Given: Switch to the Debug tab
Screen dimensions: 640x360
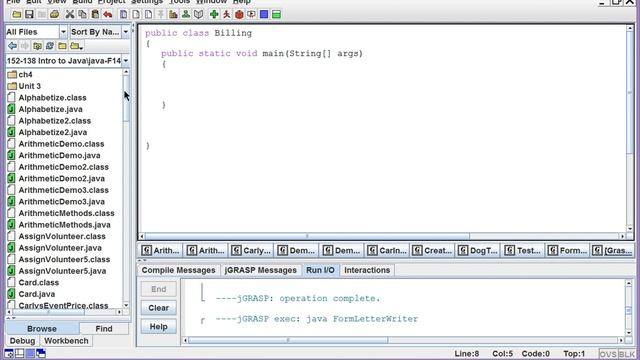Looking at the screenshot, I should pos(22,341).
